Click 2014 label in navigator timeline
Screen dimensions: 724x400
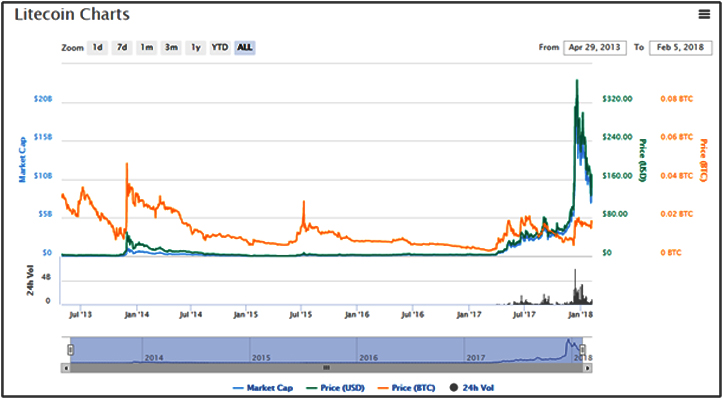click(155, 358)
